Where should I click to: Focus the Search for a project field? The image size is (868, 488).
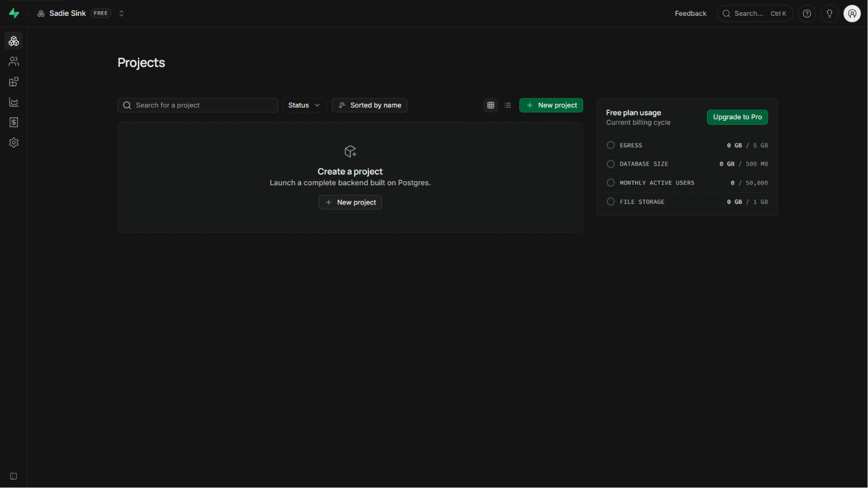198,105
